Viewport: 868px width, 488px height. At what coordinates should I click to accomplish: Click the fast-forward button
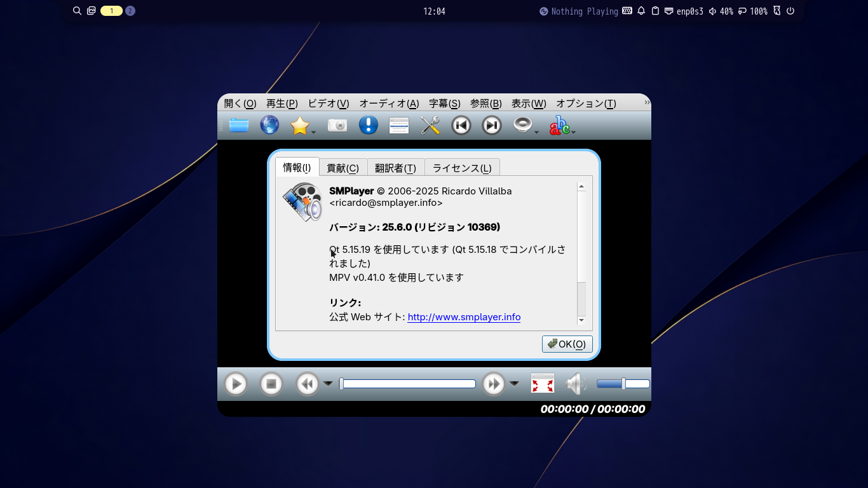point(494,384)
